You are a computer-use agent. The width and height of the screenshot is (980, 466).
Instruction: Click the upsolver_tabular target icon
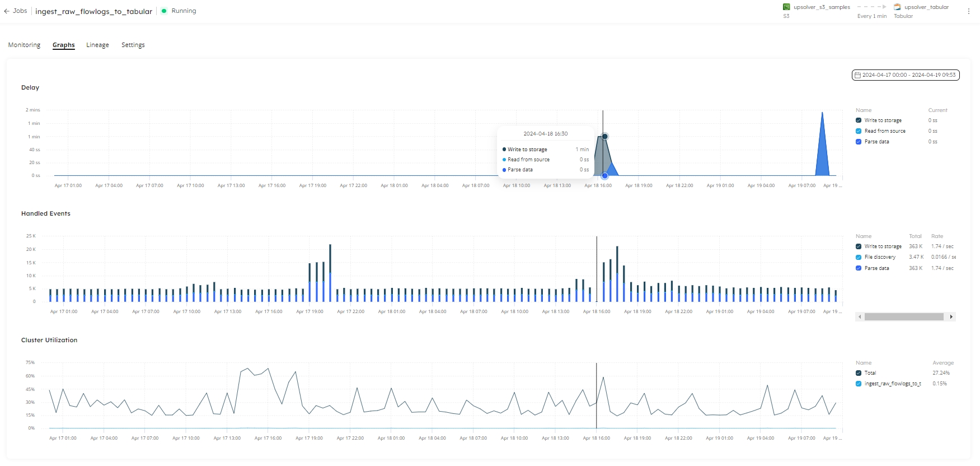[897, 7]
